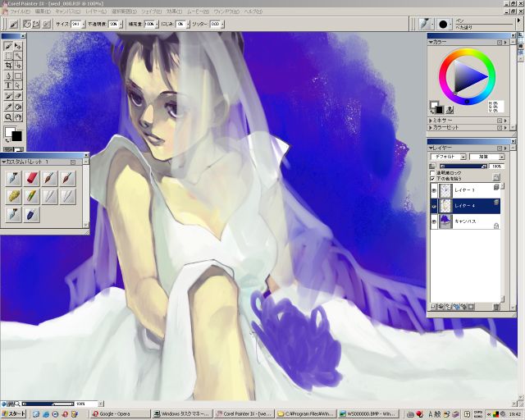Select the Paint Bucket tool
The width and height of the screenshot is (525, 420).
point(18,107)
